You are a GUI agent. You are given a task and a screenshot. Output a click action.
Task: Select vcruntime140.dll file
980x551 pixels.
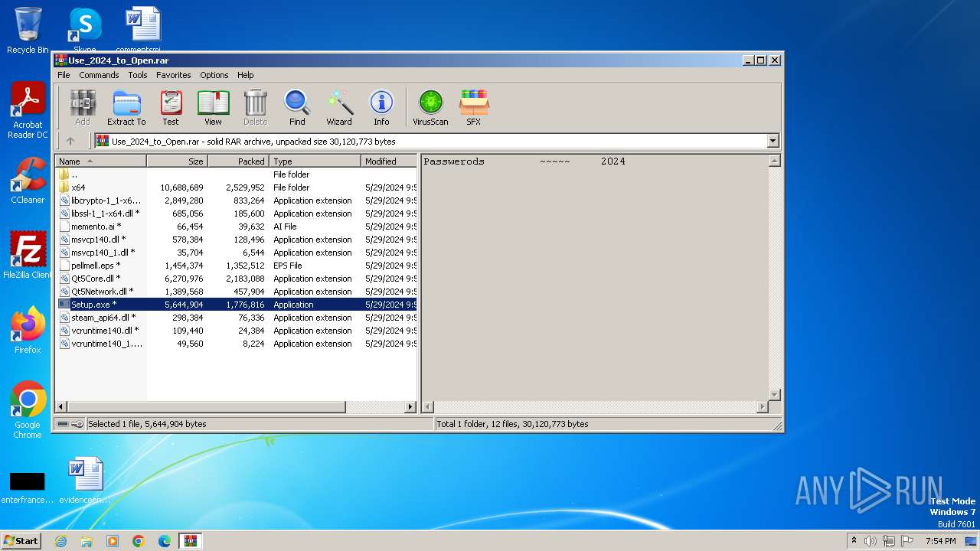237,331
